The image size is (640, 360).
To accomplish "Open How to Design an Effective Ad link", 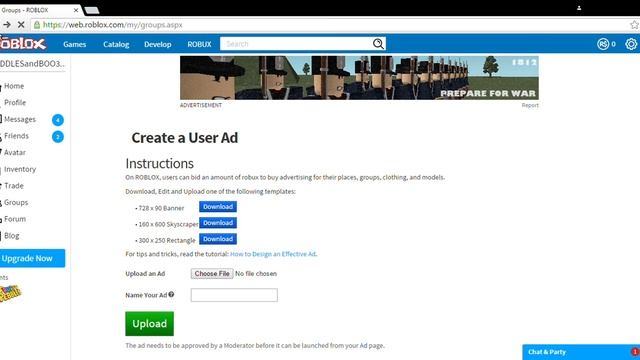I will tap(273, 254).
